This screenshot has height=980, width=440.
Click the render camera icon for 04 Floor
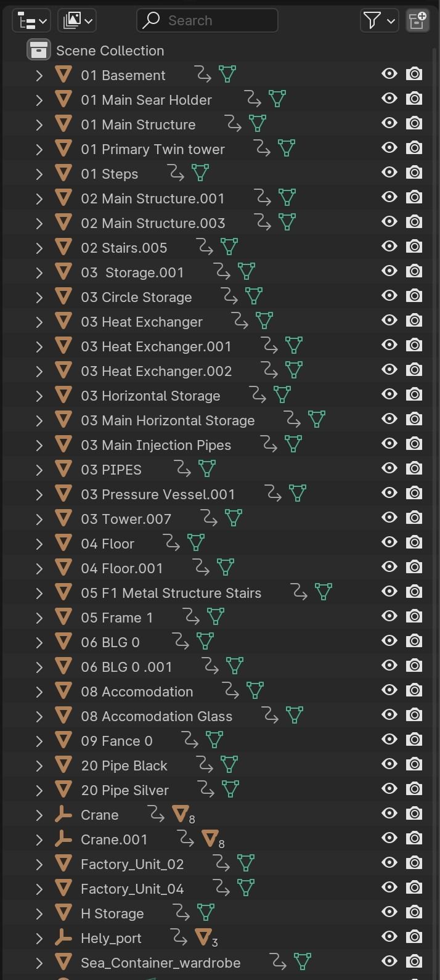tap(414, 542)
